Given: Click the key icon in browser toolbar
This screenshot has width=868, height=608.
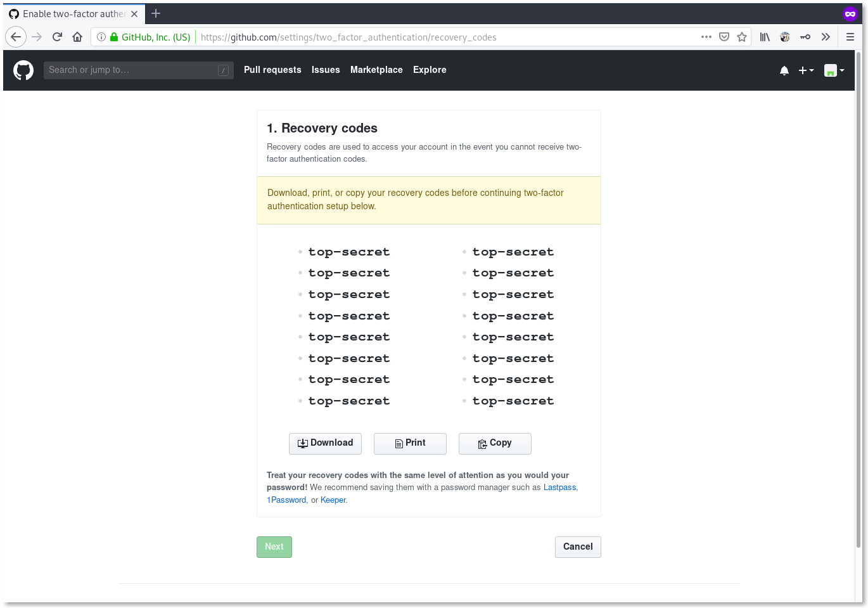Looking at the screenshot, I should click(x=805, y=37).
